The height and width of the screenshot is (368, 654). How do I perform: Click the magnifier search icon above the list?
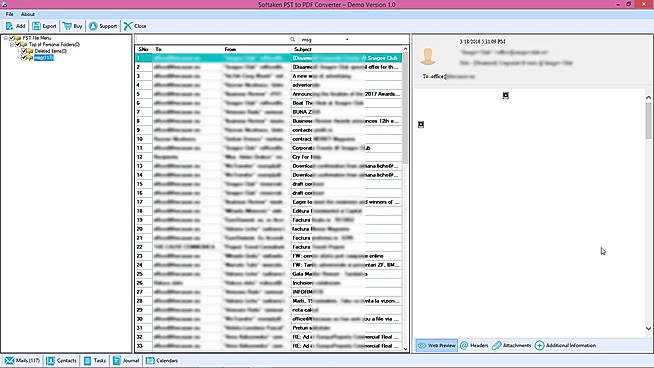(292, 40)
